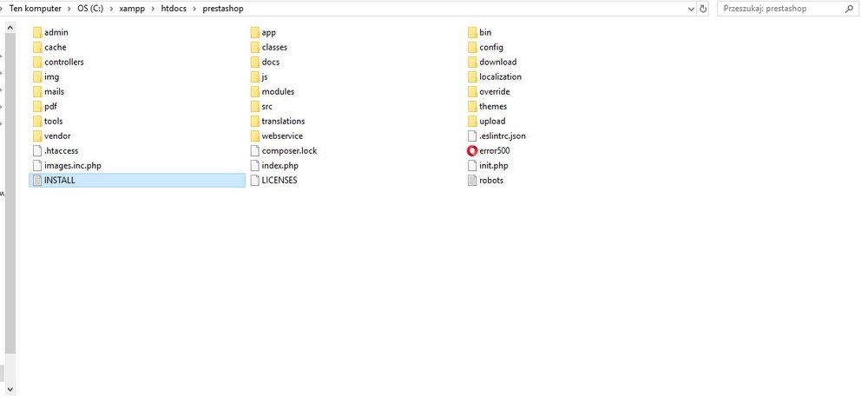
Task: Select the themes folder icon
Action: coord(472,106)
